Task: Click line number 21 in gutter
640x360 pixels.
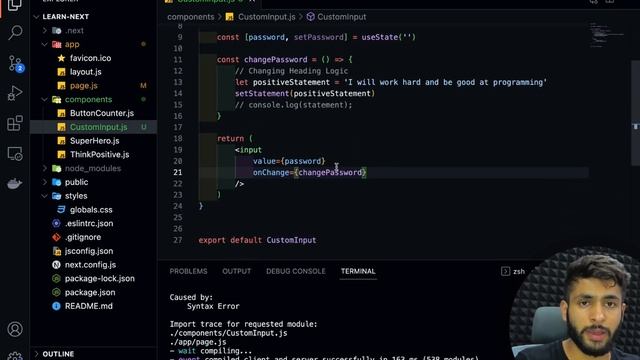Action: [178, 172]
